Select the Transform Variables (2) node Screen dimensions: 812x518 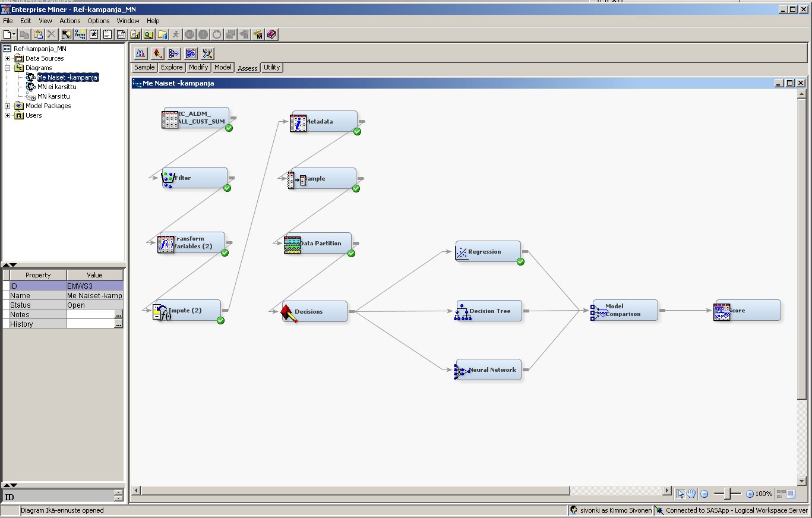[191, 242]
